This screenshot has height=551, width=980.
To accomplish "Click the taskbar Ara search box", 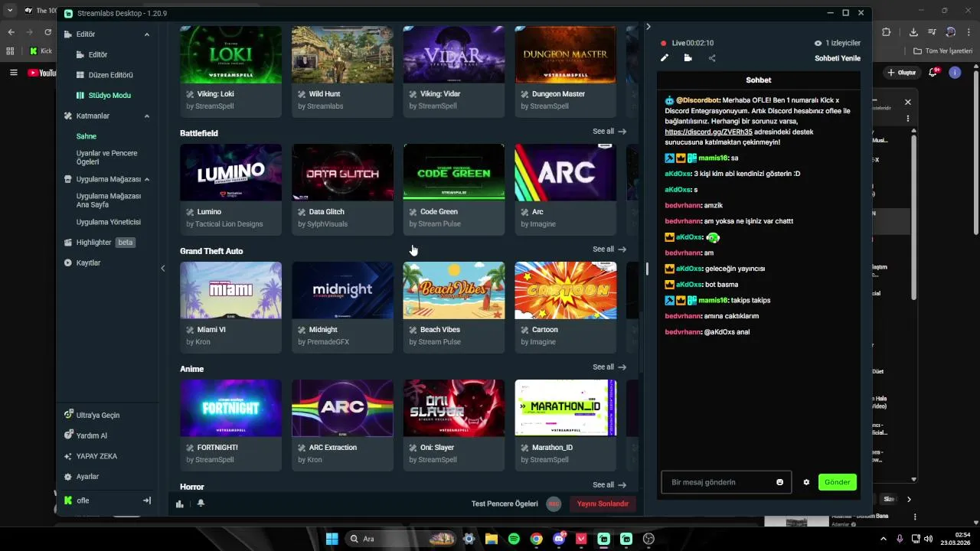I will coord(402,539).
